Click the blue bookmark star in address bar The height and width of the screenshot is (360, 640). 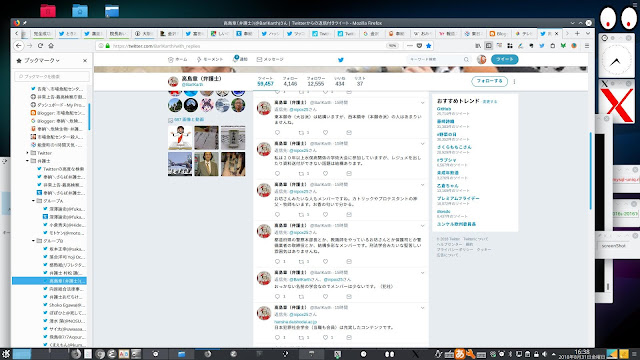click(x=429, y=46)
